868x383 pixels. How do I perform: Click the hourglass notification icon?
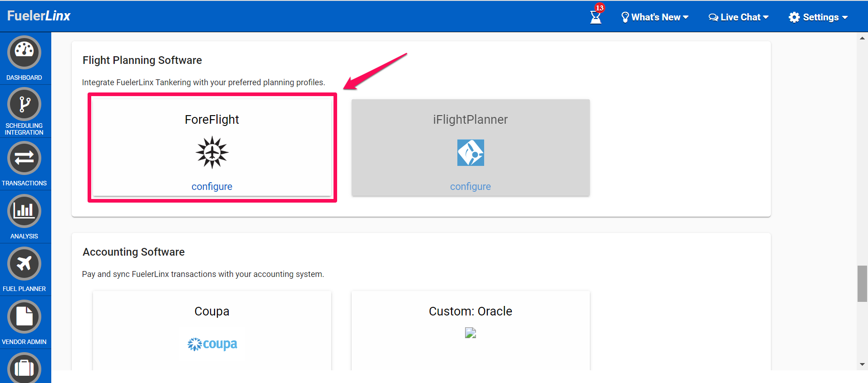coord(595,17)
